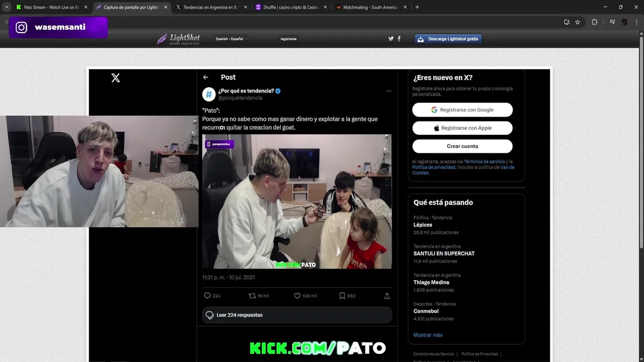The width and height of the screenshot is (644, 362).
Task: Click the registrarse link in Lightshot header
Action: click(288, 39)
